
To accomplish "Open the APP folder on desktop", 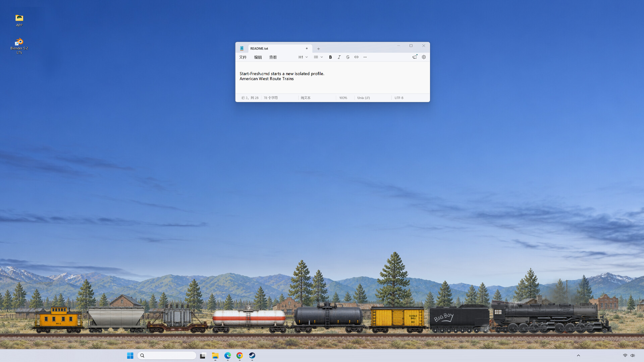I will pos(19,20).
